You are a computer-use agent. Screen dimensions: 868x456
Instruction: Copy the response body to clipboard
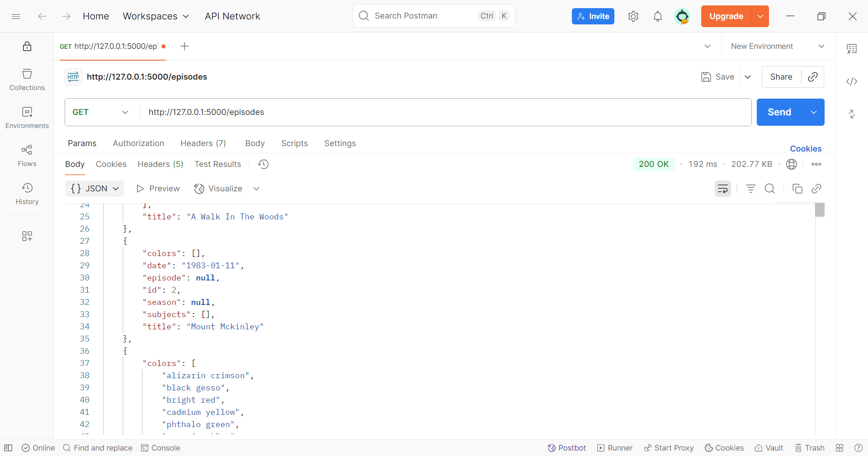click(797, 189)
